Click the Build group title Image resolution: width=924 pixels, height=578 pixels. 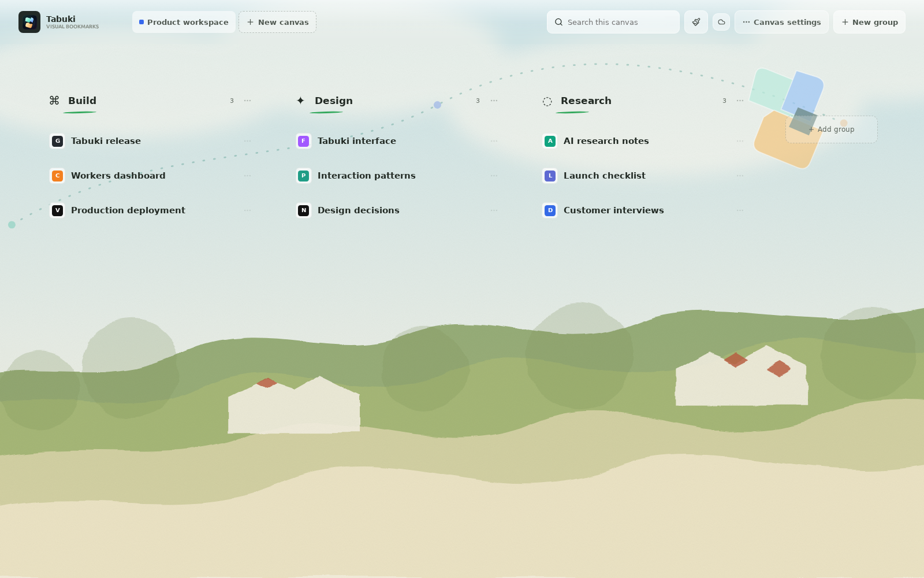[82, 101]
